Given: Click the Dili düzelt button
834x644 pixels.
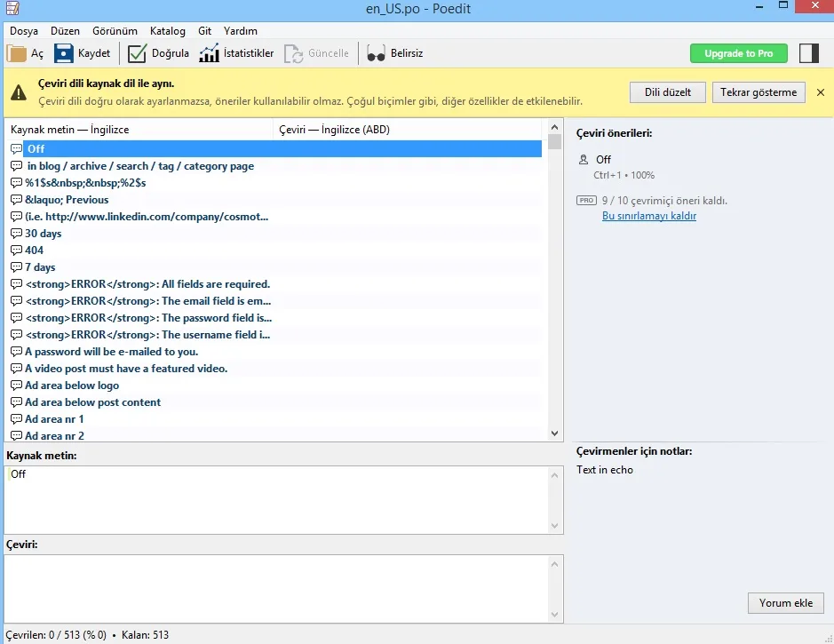Looking at the screenshot, I should coord(668,92).
